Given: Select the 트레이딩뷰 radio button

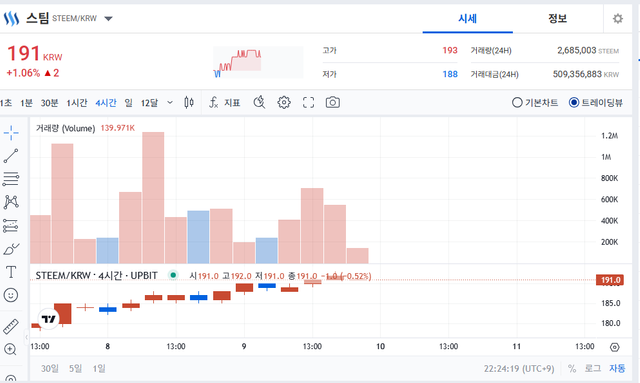Looking at the screenshot, I should coord(596,102).
